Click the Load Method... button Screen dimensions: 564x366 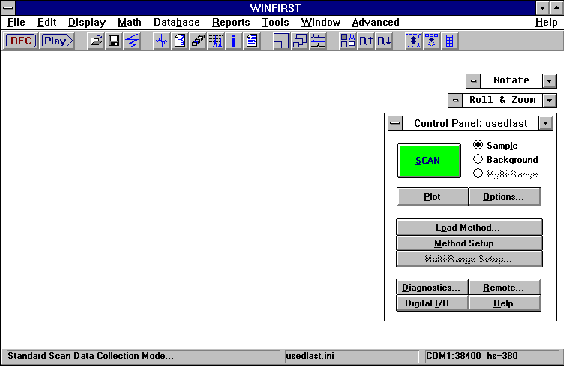469,228
